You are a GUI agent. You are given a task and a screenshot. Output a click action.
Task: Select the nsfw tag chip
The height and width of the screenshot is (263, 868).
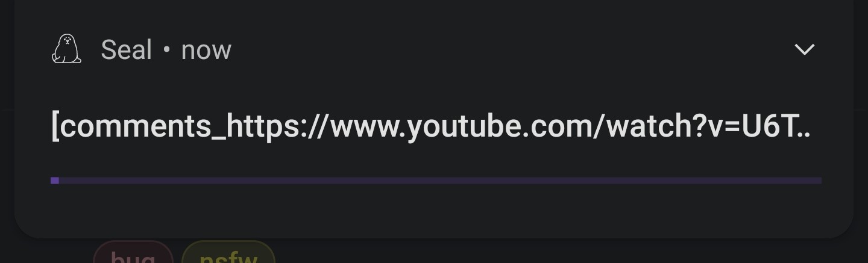click(228, 253)
